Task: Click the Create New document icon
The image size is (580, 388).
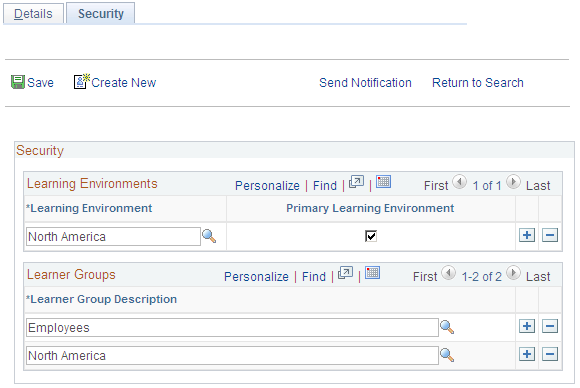Action: [x=81, y=81]
